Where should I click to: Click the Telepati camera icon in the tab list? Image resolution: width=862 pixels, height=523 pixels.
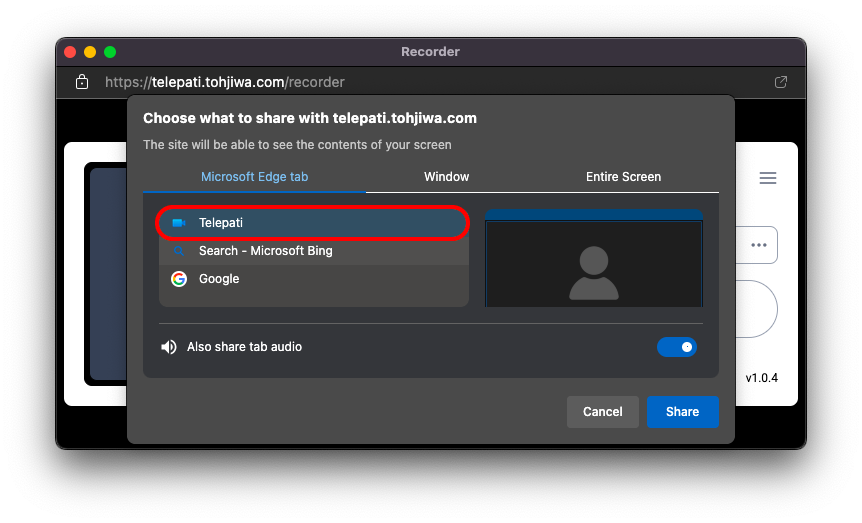179,223
